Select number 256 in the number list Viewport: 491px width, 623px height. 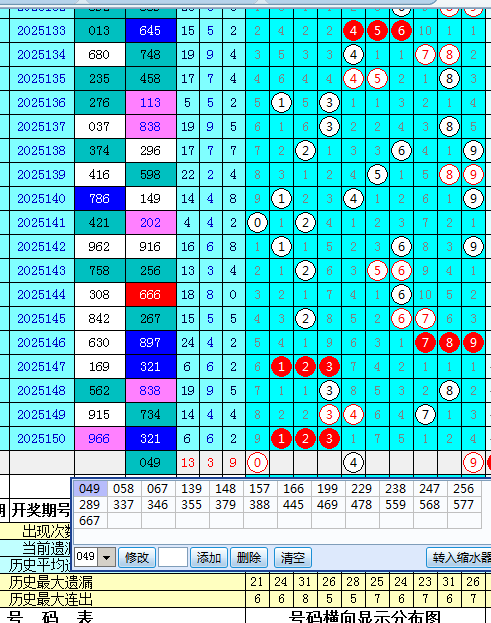coord(464,488)
